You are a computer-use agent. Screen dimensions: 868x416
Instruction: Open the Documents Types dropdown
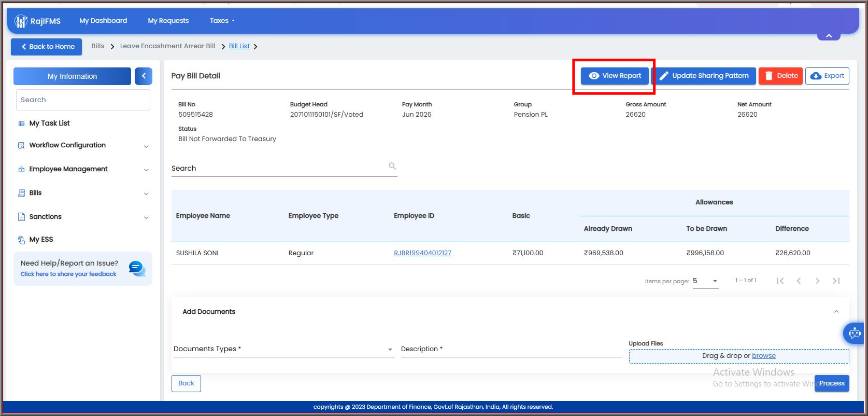tap(283, 349)
